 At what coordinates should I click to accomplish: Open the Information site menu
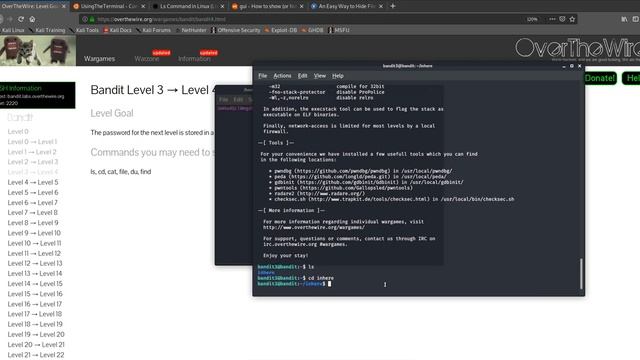[x=194, y=59]
